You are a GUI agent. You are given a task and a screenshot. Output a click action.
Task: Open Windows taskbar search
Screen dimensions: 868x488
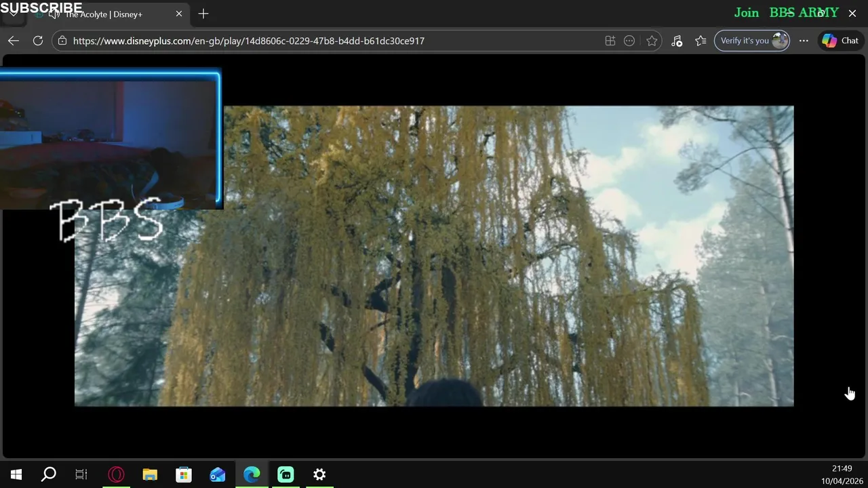click(x=49, y=474)
